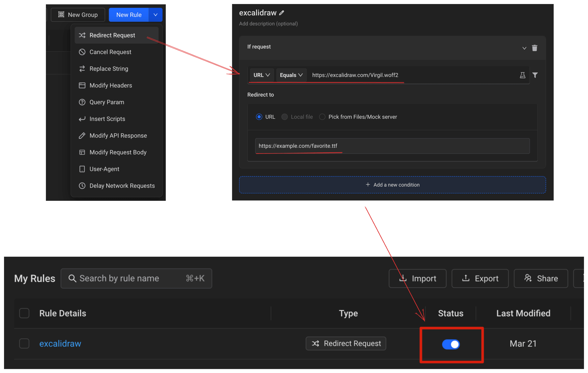Click the Redirect Request shuffle icon in menu

82,35
